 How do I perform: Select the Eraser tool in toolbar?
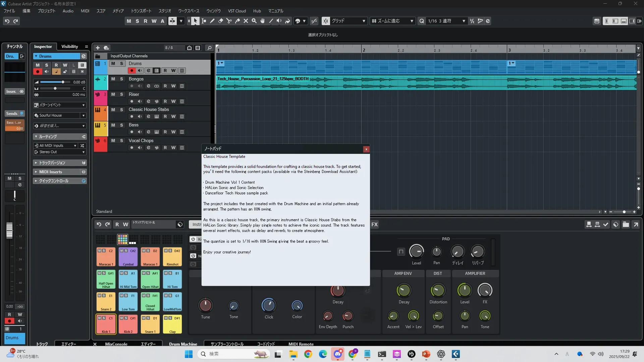point(220,21)
